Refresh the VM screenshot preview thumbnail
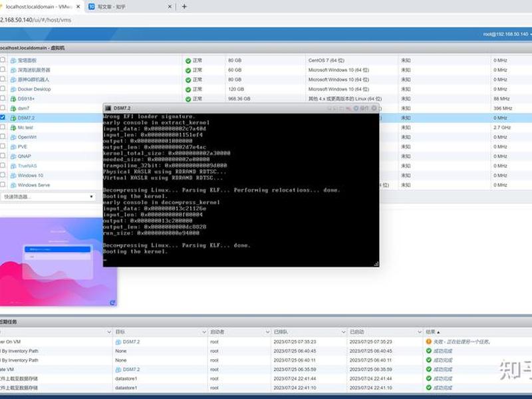This screenshot has width=532, height=399. click(112, 303)
